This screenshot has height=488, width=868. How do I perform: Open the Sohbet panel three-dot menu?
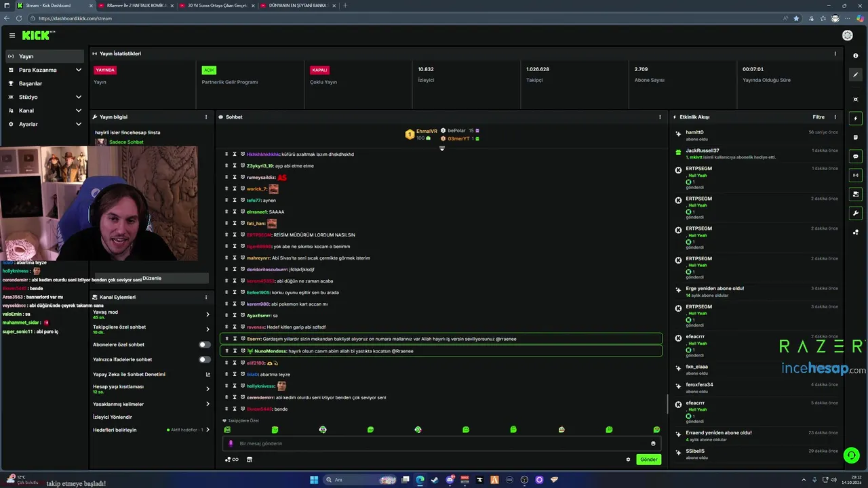tap(660, 117)
